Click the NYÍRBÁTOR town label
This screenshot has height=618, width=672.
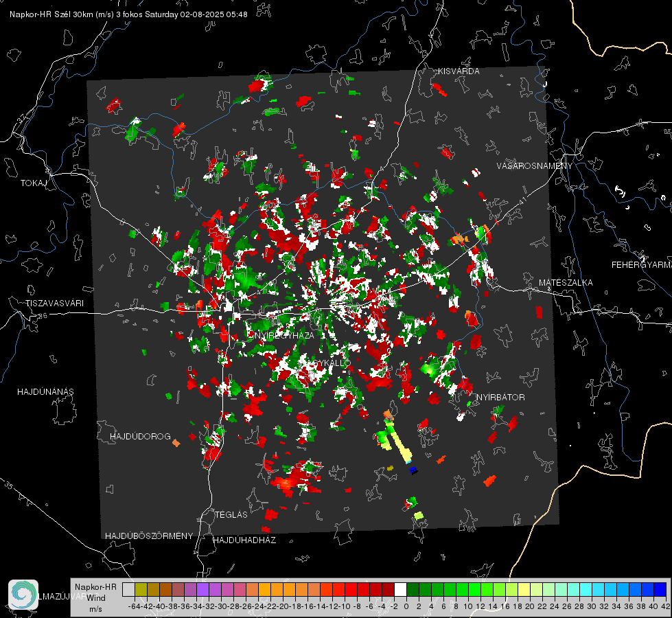500,398
